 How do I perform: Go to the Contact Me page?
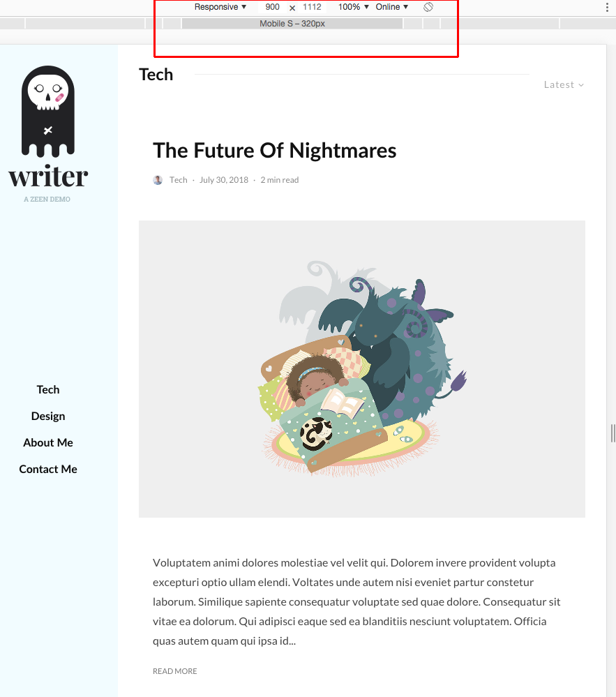click(48, 470)
